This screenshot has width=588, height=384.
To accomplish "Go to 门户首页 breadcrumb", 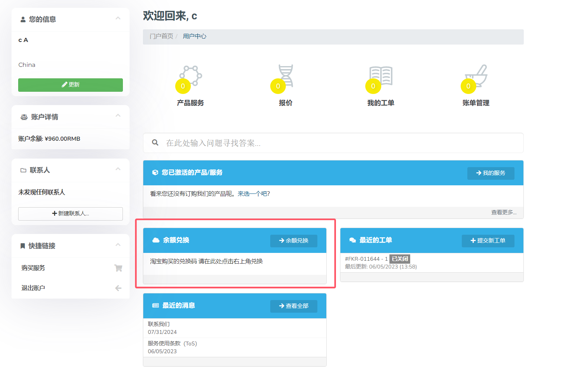I will (x=161, y=36).
